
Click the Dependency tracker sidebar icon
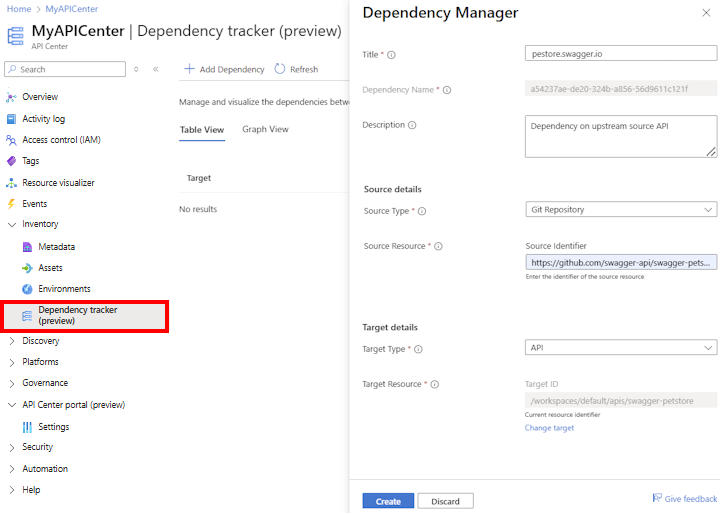tap(27, 316)
